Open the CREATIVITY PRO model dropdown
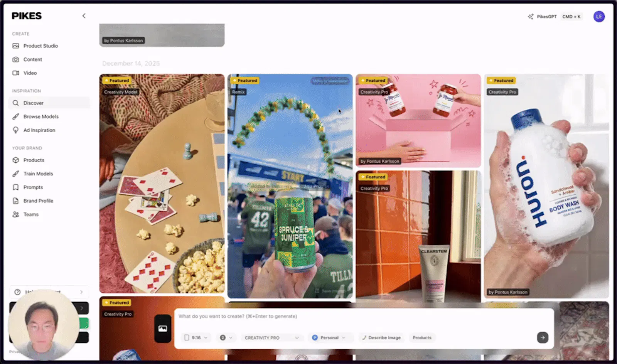Viewport: 617px width, 364px height. 271,337
